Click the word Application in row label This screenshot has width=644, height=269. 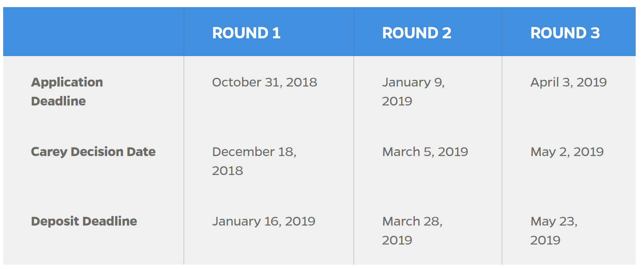point(67,82)
